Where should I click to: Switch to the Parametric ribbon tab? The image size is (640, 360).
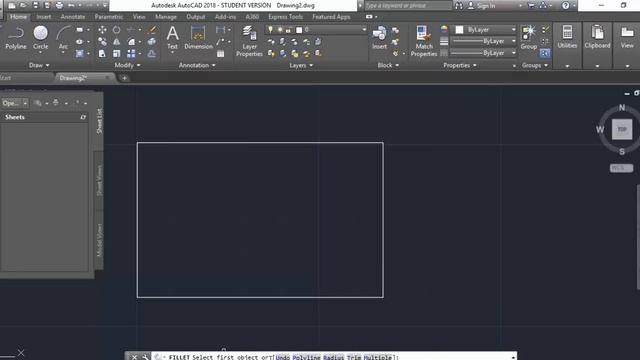109,17
